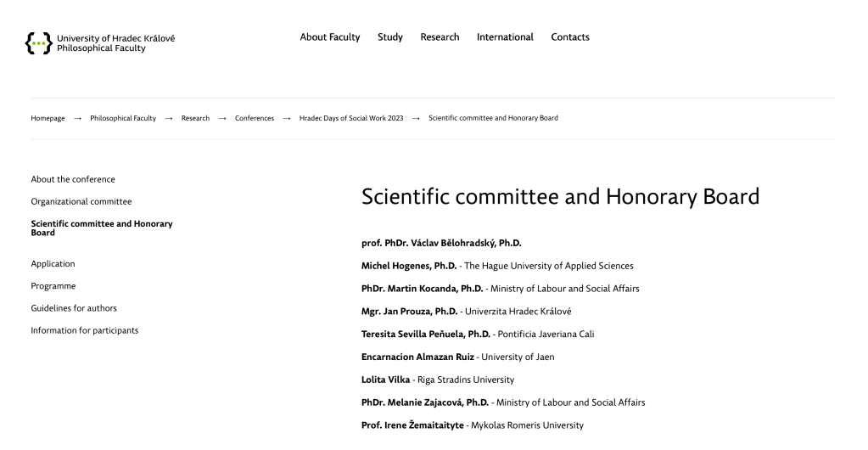Select Organizational committee in sidebar
Viewport: 868px width, 450px height.
tap(81, 202)
